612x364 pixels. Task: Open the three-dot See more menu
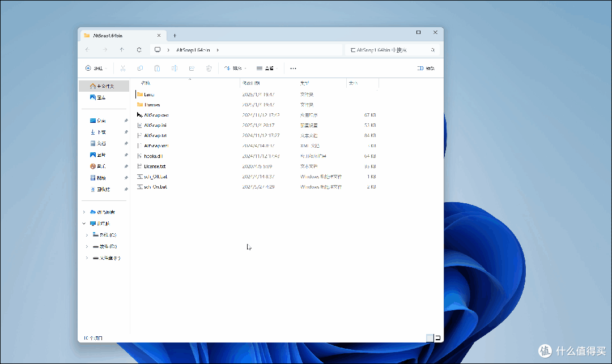click(x=293, y=68)
